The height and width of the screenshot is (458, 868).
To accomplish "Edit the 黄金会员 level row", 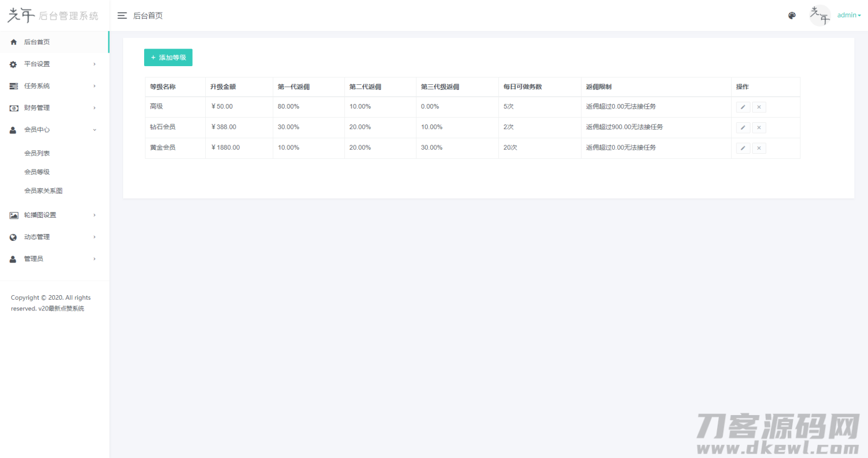I will click(743, 148).
